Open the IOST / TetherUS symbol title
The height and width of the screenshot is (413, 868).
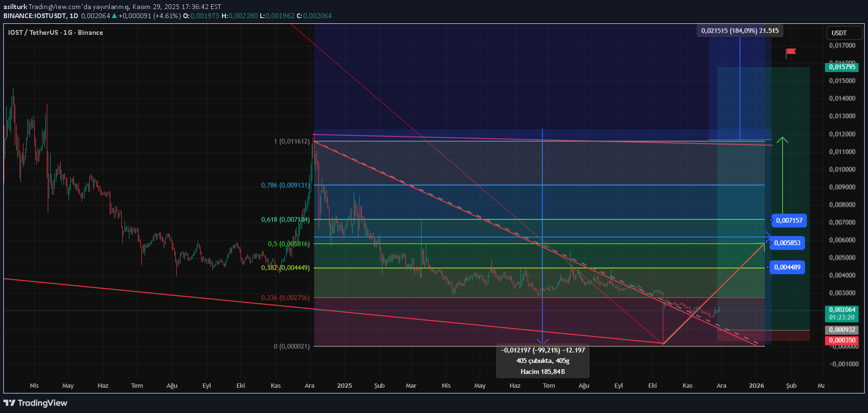[55, 32]
